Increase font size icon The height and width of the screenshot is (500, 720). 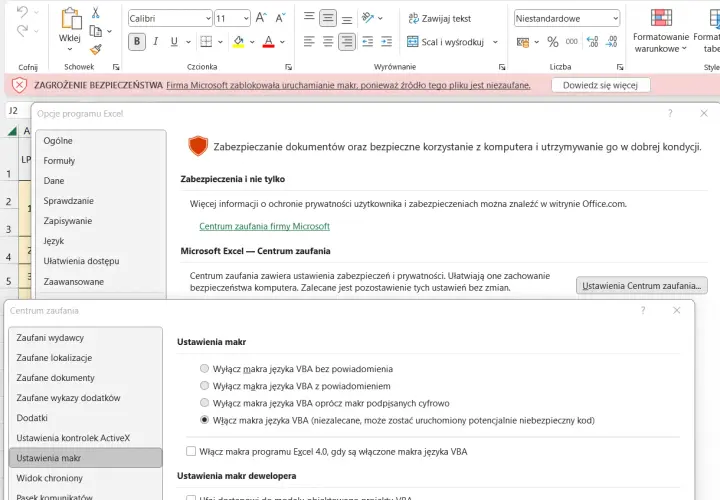pyautogui.click(x=261, y=18)
